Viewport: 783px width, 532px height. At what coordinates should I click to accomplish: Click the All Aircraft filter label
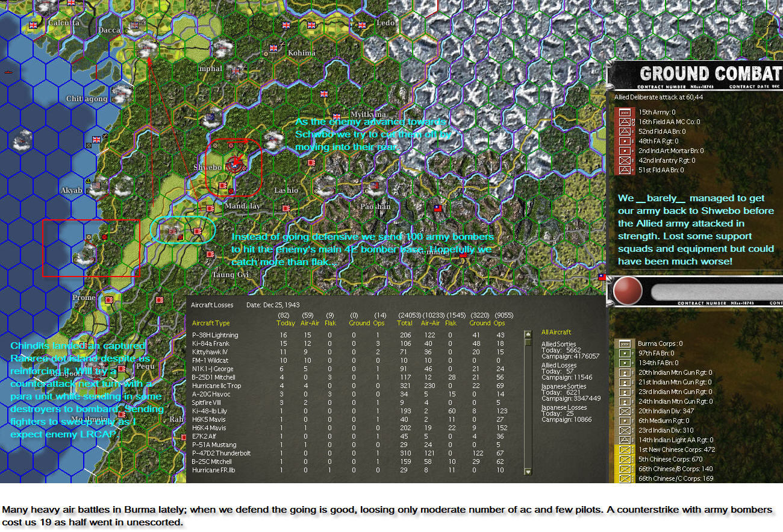tap(556, 332)
